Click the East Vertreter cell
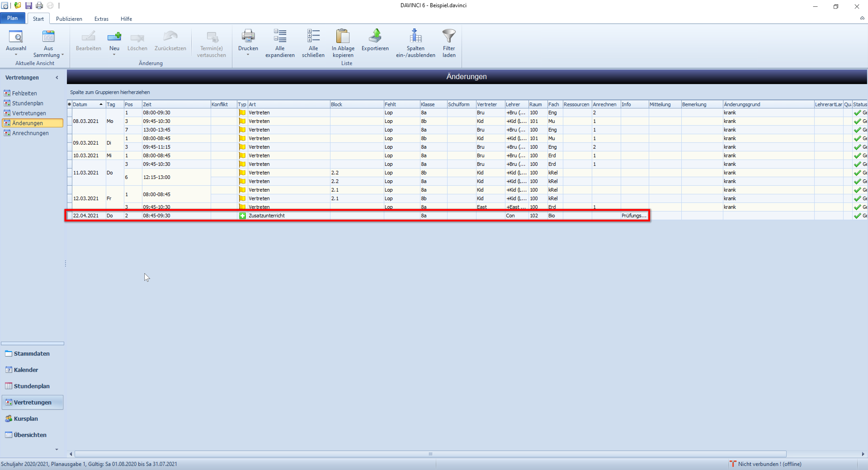The height and width of the screenshot is (470, 868). [x=490, y=207]
